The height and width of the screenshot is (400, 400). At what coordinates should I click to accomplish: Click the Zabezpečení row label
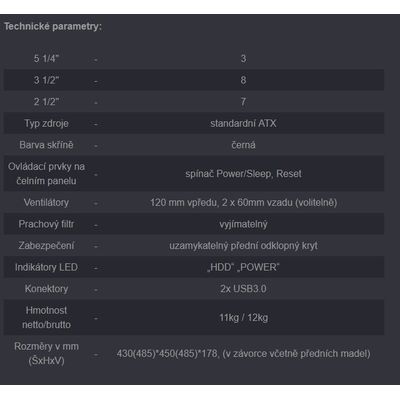point(46,246)
